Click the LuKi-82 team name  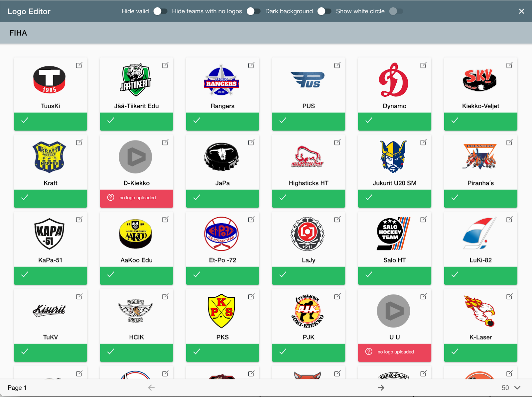point(480,260)
